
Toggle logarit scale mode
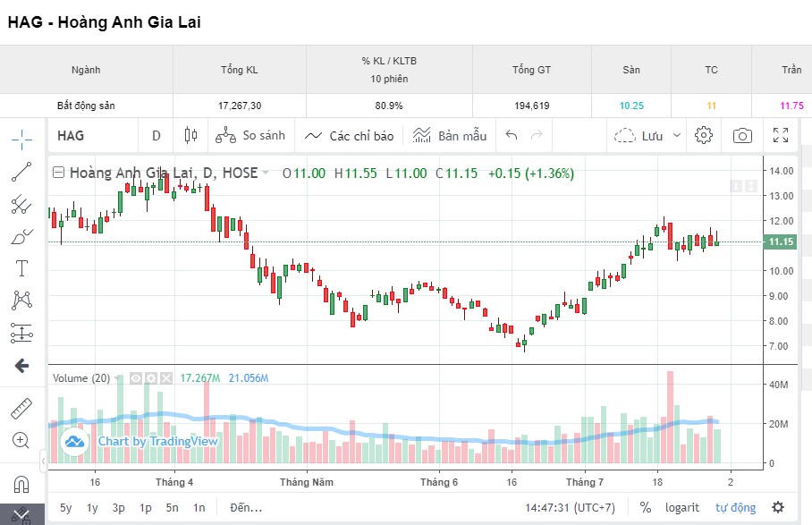681,507
